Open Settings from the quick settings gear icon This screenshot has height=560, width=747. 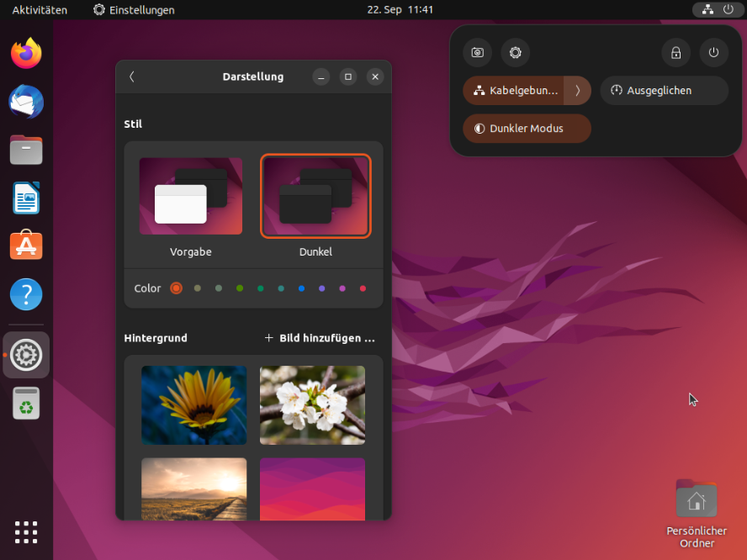pyautogui.click(x=515, y=52)
